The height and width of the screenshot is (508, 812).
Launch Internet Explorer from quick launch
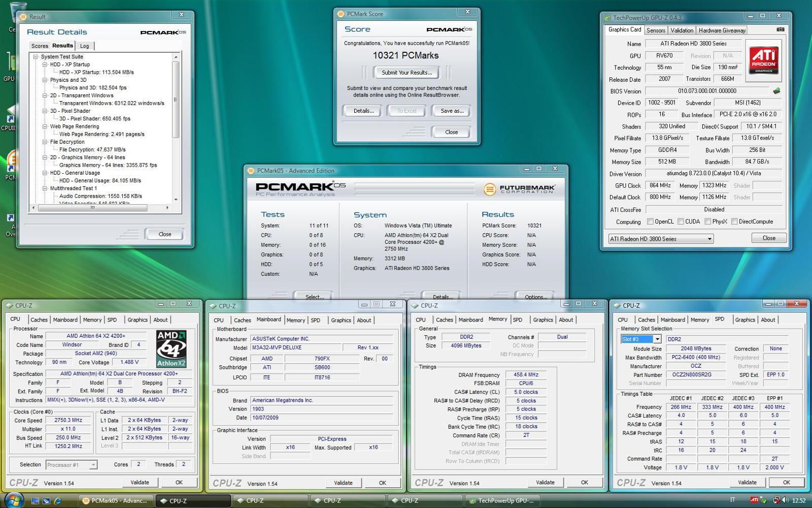pyautogui.click(x=57, y=501)
